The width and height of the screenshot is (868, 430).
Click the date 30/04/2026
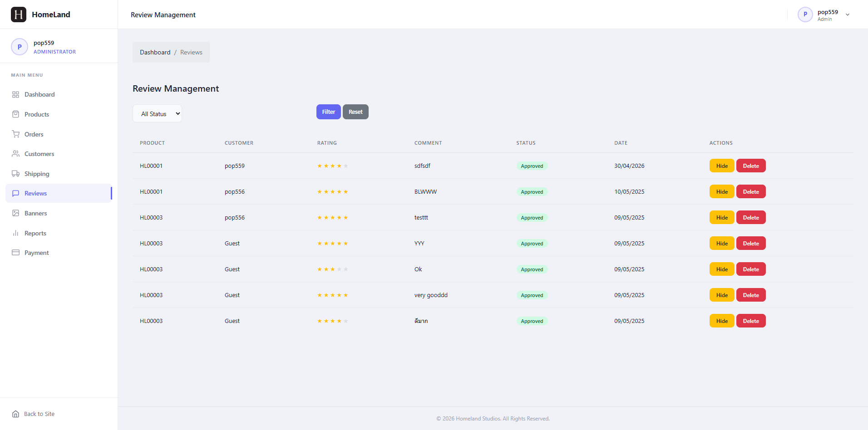(x=629, y=166)
